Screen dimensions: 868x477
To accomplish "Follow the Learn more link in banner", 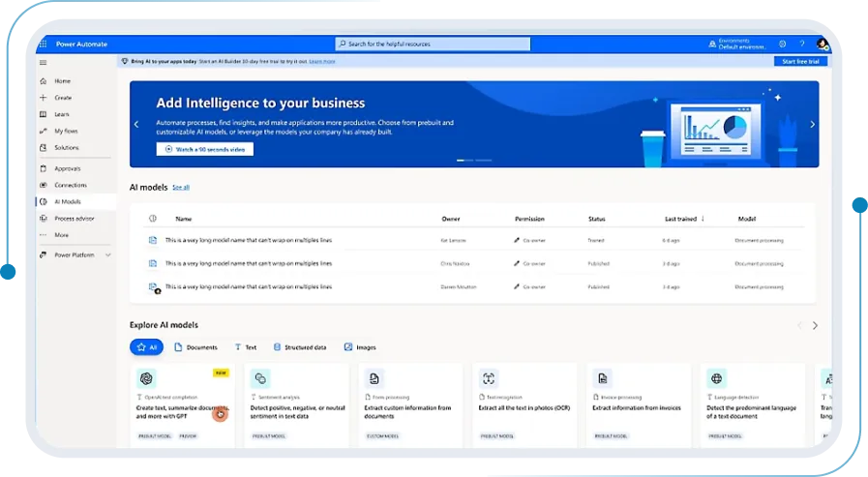I will (x=321, y=61).
